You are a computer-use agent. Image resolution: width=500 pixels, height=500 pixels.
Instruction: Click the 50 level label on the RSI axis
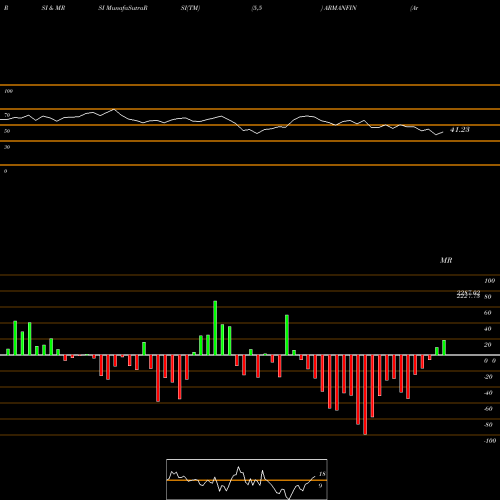pyautogui.click(x=7, y=131)
